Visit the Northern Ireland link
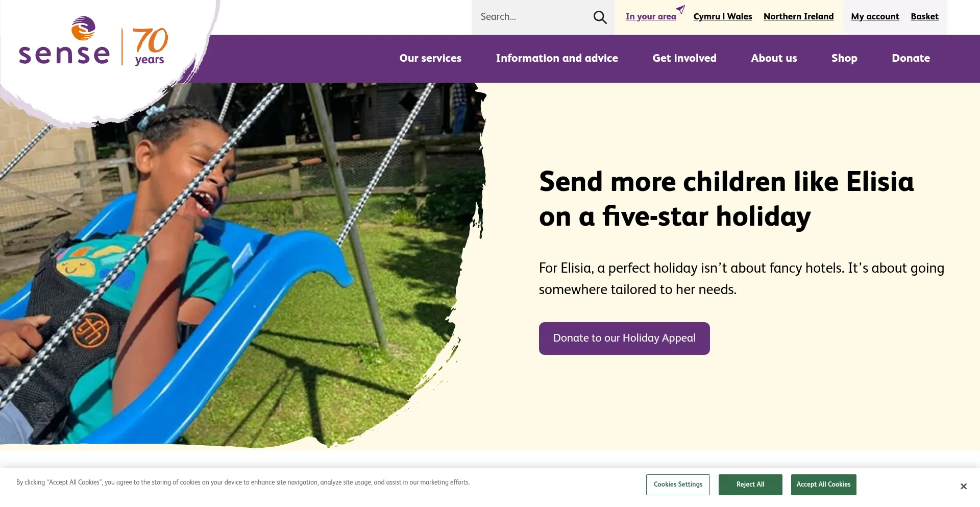The height and width of the screenshot is (507, 980). pyautogui.click(x=798, y=17)
